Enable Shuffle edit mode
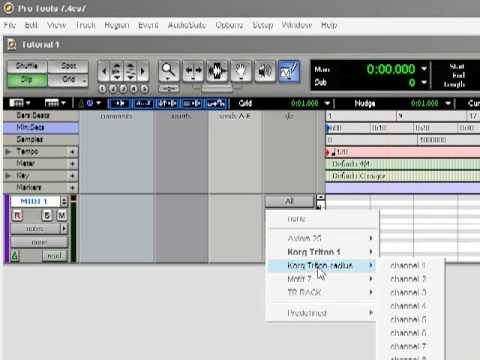This screenshot has height=360, width=480. [27, 66]
